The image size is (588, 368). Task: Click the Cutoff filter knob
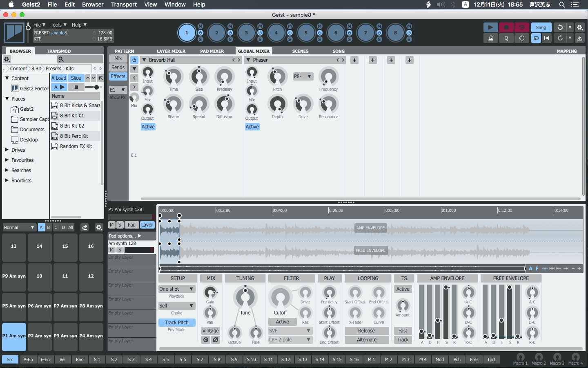pos(280,298)
